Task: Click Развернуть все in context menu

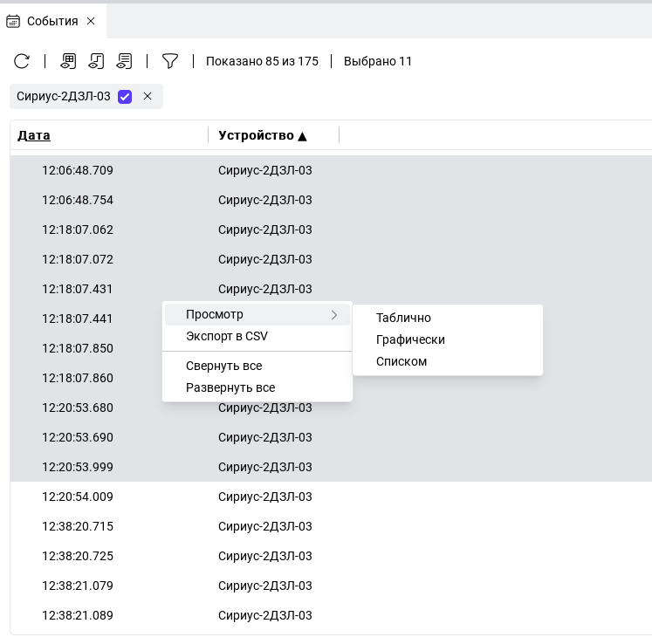Action: point(230,387)
